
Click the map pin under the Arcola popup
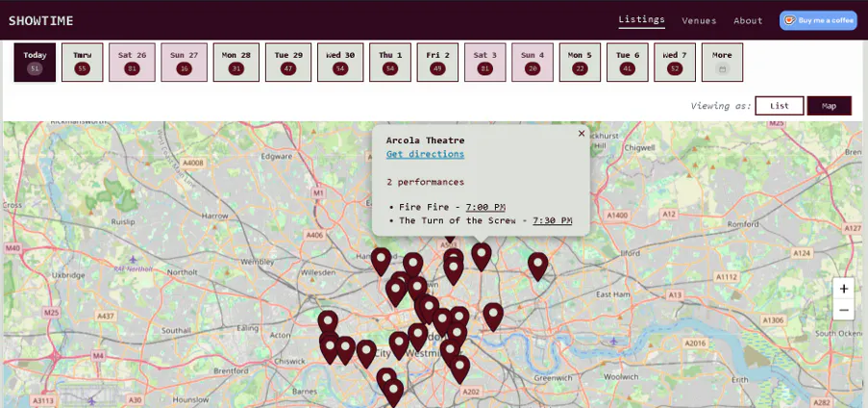482,257
